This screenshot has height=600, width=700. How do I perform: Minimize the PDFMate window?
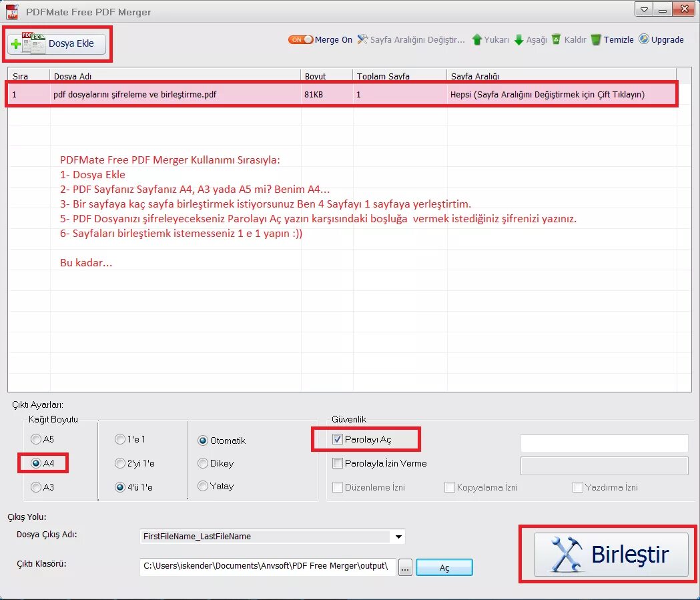[x=663, y=9]
